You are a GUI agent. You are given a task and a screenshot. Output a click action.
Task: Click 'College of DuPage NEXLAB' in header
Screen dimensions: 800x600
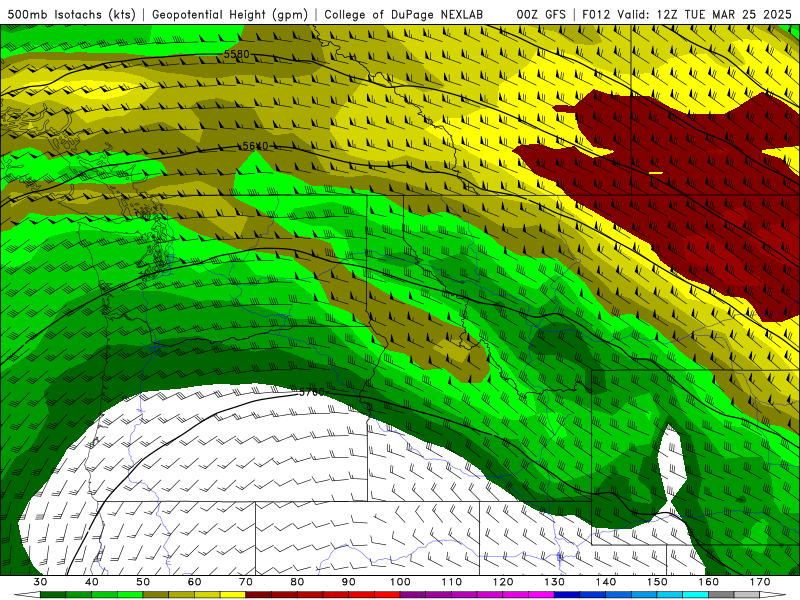[x=404, y=15]
